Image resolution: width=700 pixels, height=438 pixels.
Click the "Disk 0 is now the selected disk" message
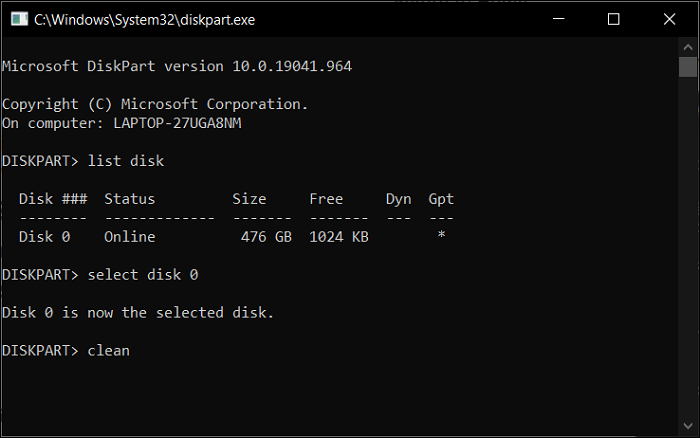pyautogui.click(x=138, y=313)
